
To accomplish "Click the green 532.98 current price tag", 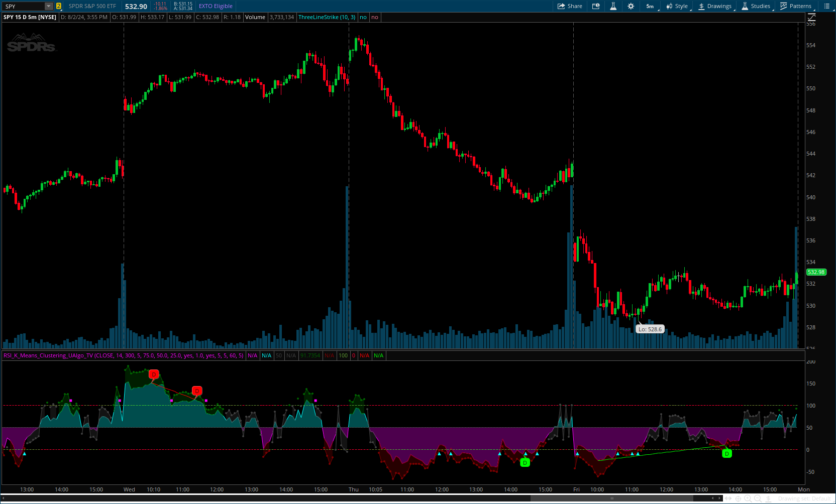I will (x=816, y=272).
